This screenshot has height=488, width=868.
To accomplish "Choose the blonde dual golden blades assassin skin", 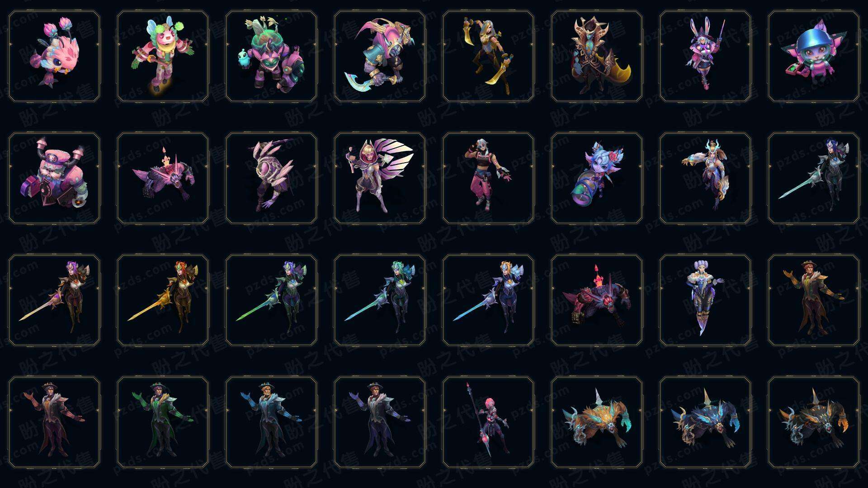I will click(x=488, y=56).
